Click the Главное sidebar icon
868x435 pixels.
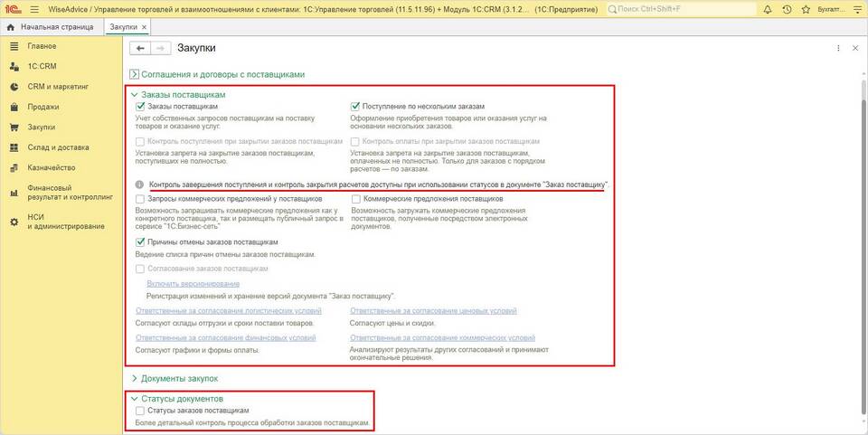(14, 46)
